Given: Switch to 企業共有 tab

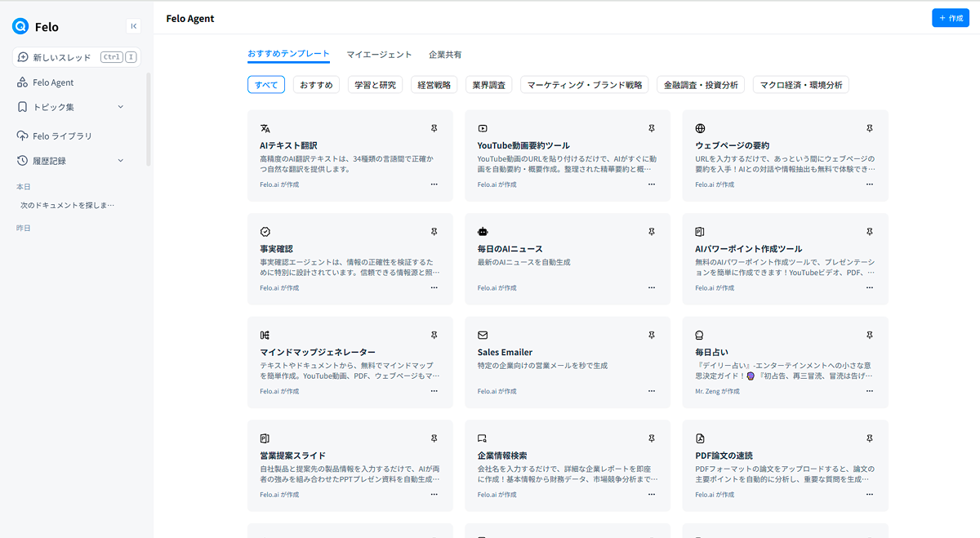Looking at the screenshot, I should point(445,55).
